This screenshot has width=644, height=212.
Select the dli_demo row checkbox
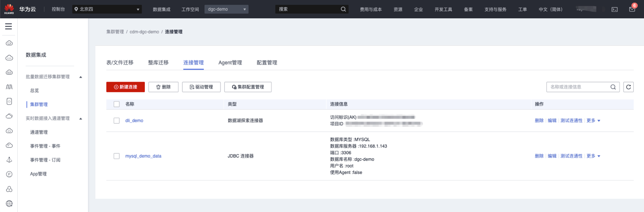[x=116, y=121]
